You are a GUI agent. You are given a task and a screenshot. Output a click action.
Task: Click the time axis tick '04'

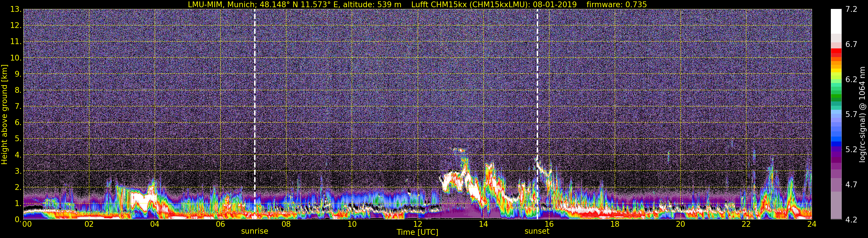(155, 224)
